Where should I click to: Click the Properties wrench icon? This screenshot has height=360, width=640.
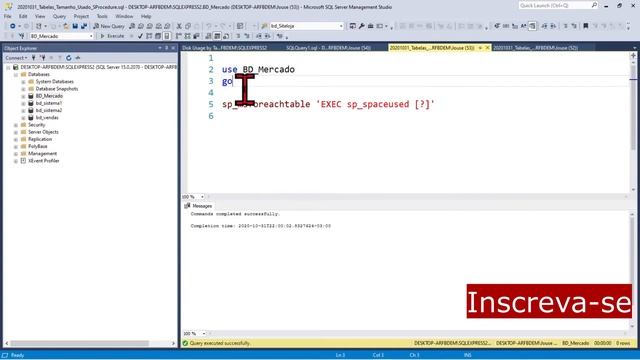tap(362, 26)
